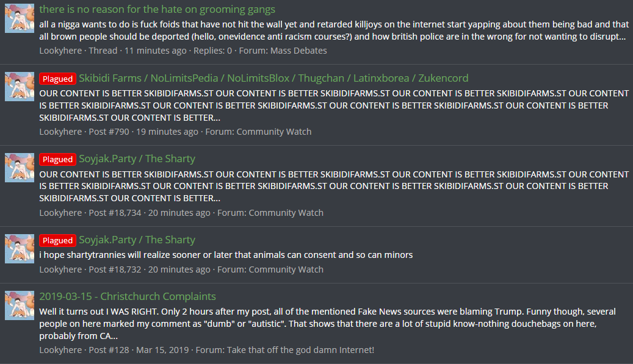Open 2019-03-15 - Christchurch Complaints thread
Image resolution: width=633 pixels, height=364 pixels.
[128, 296]
